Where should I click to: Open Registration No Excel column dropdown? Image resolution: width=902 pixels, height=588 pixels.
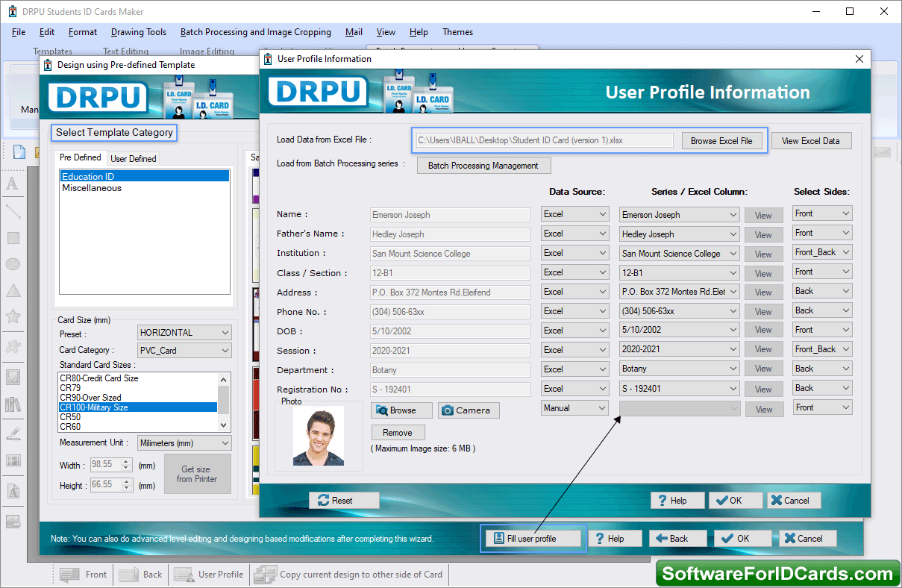[x=679, y=389]
